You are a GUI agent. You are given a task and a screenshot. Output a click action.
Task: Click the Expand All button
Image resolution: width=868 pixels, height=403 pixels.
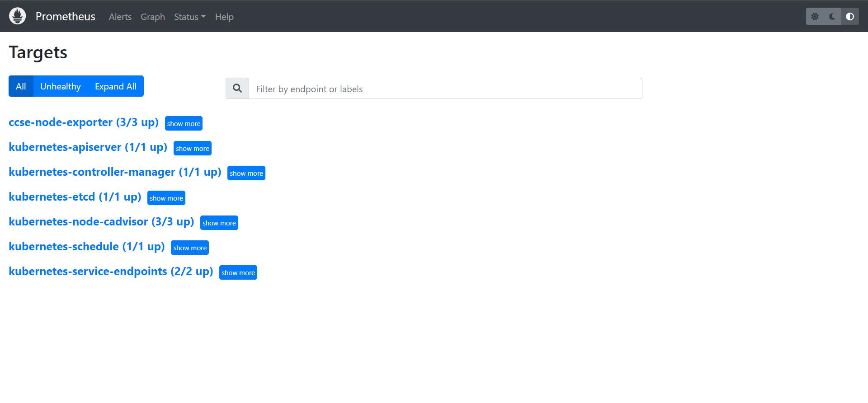click(116, 86)
